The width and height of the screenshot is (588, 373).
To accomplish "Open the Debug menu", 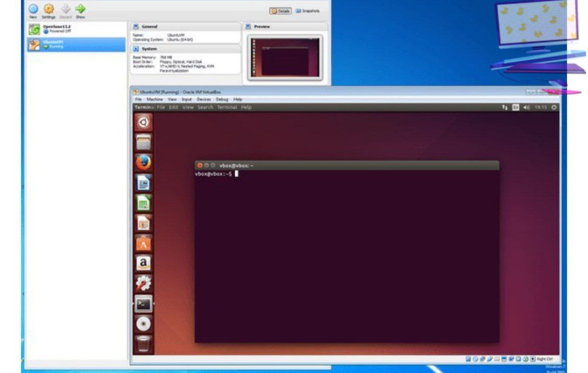I will pyautogui.click(x=222, y=99).
